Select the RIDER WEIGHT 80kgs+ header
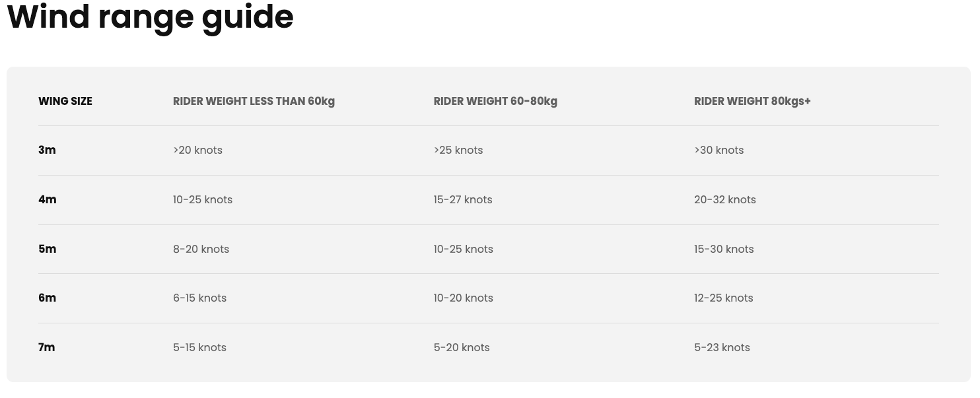 coord(752,101)
